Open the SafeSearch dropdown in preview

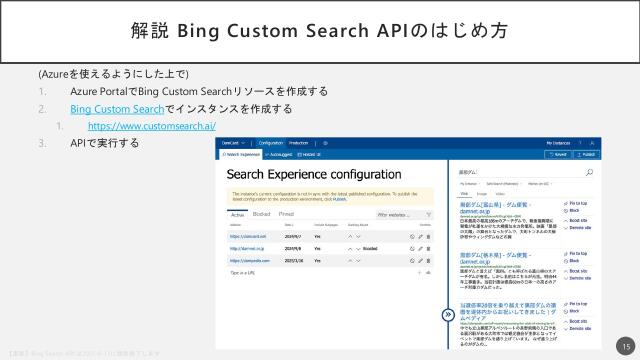[504, 184]
